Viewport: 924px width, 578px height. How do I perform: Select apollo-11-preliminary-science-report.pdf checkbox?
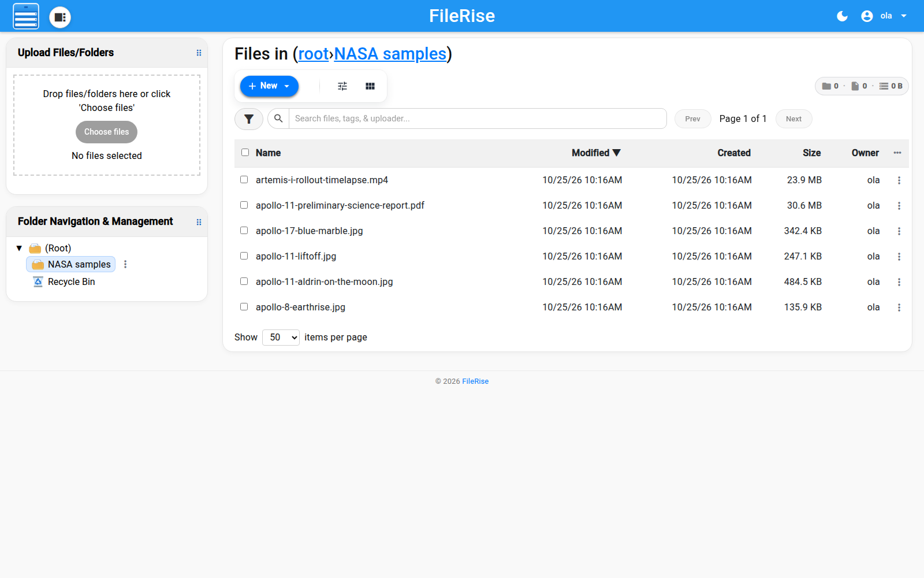[x=244, y=205]
